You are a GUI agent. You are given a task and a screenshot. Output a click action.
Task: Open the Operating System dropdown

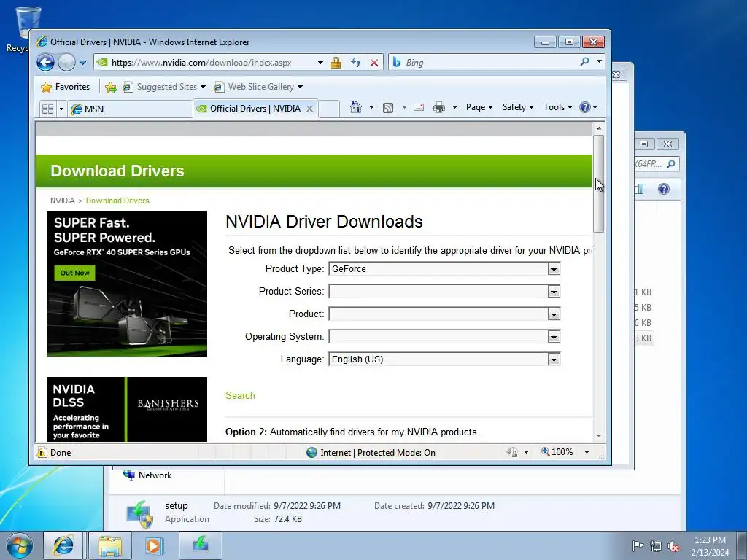[444, 337]
